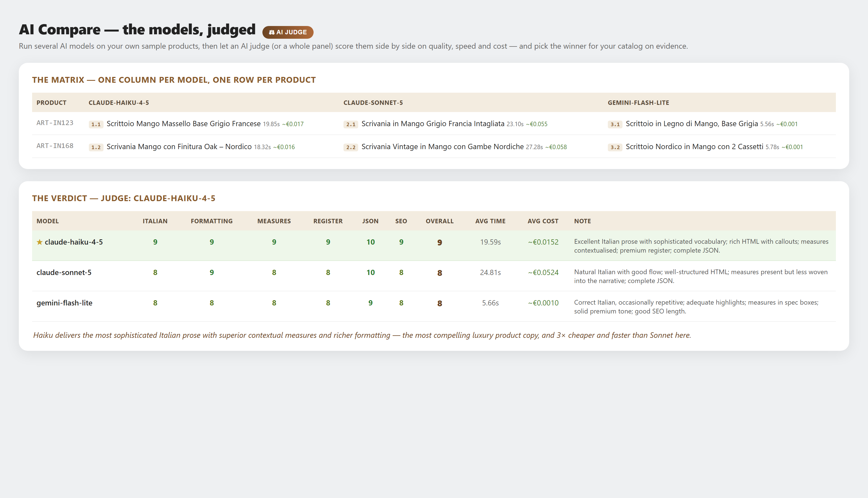The width and height of the screenshot is (868, 498).
Task: Click the AI JUDGE badge
Action: [x=288, y=32]
